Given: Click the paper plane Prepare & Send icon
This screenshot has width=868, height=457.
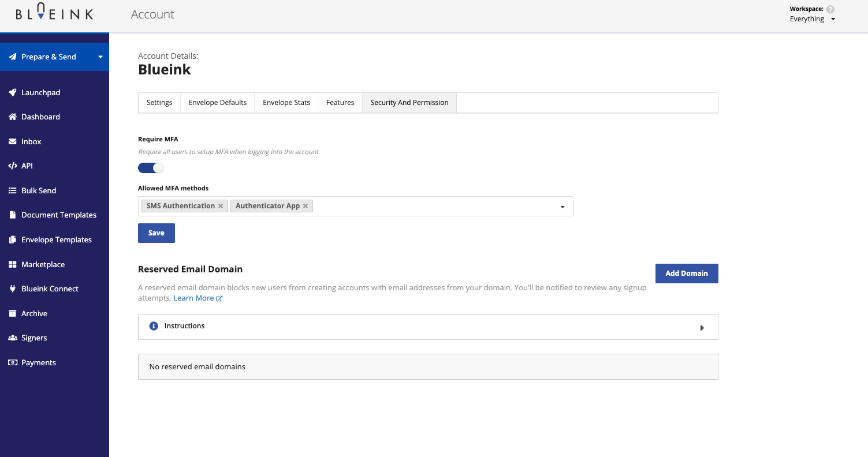Looking at the screenshot, I should (x=13, y=57).
